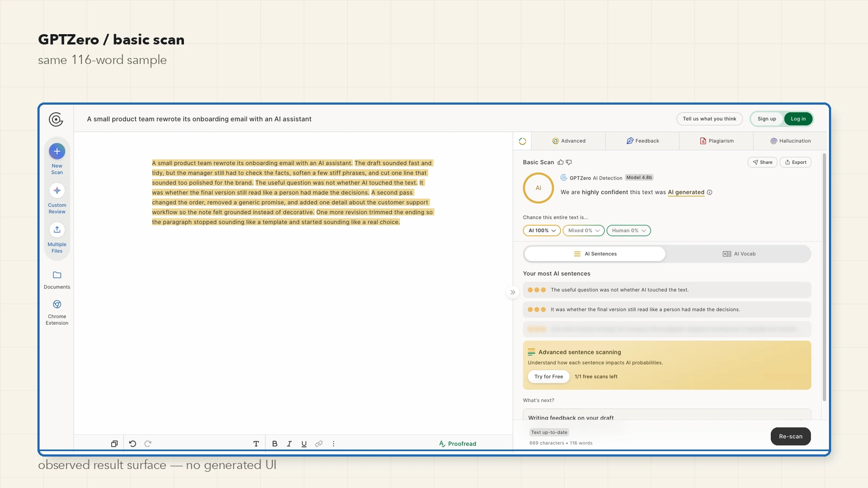Share the scan results
Image resolution: width=868 pixels, height=488 pixels.
tap(762, 162)
